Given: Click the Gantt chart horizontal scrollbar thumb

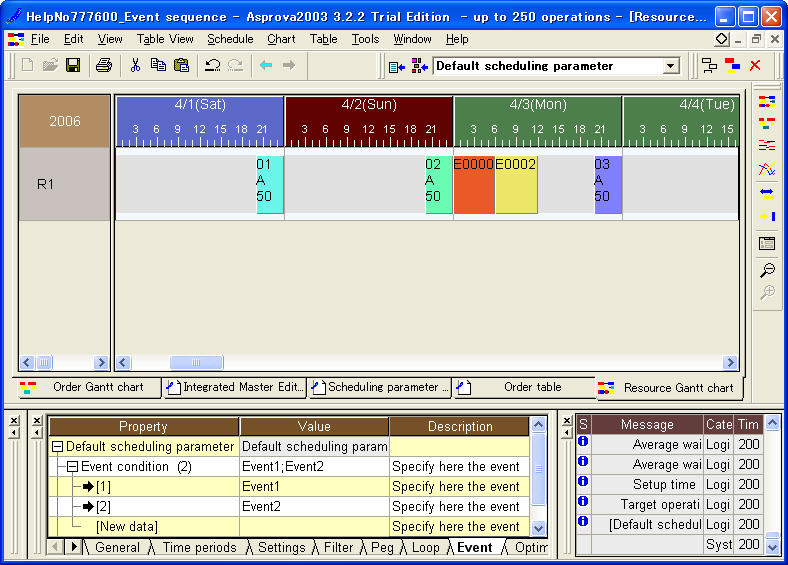Looking at the screenshot, I should (x=196, y=362).
